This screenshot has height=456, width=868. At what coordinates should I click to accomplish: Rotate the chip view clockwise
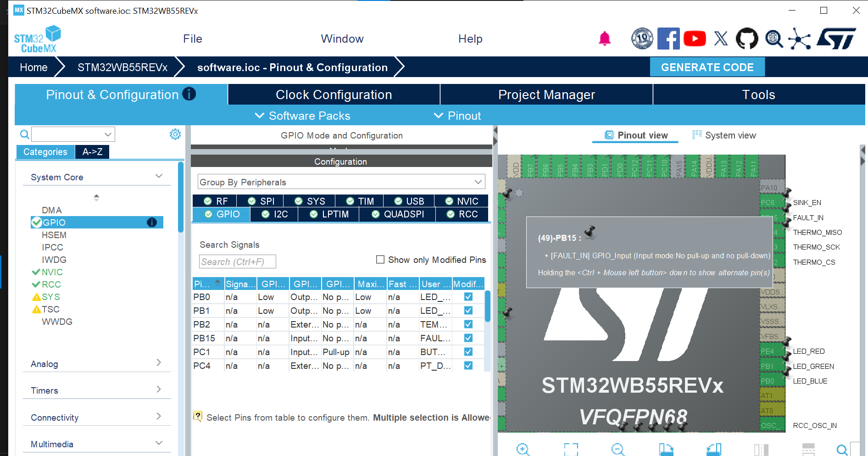pyautogui.click(x=666, y=449)
